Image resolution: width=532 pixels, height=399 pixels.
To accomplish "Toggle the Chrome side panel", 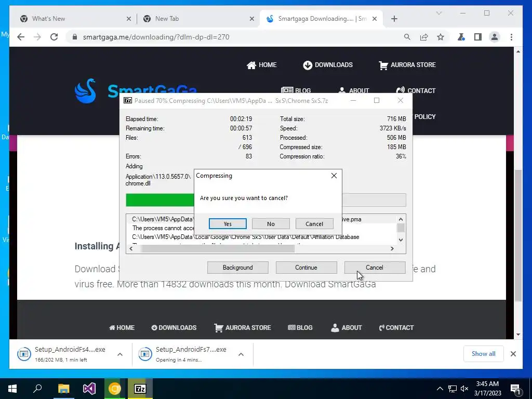I will [478, 37].
